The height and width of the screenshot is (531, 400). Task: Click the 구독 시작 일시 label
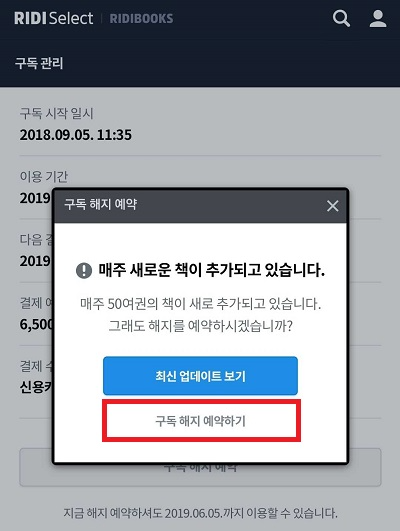tap(56, 113)
